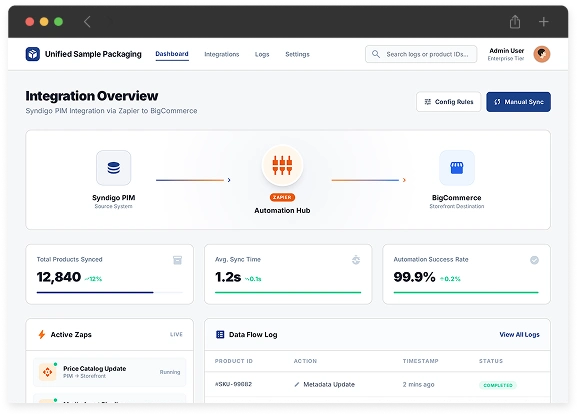This screenshot has width=579, height=416.
Task: Click the Data Flow Log table icon
Action: [x=220, y=334]
